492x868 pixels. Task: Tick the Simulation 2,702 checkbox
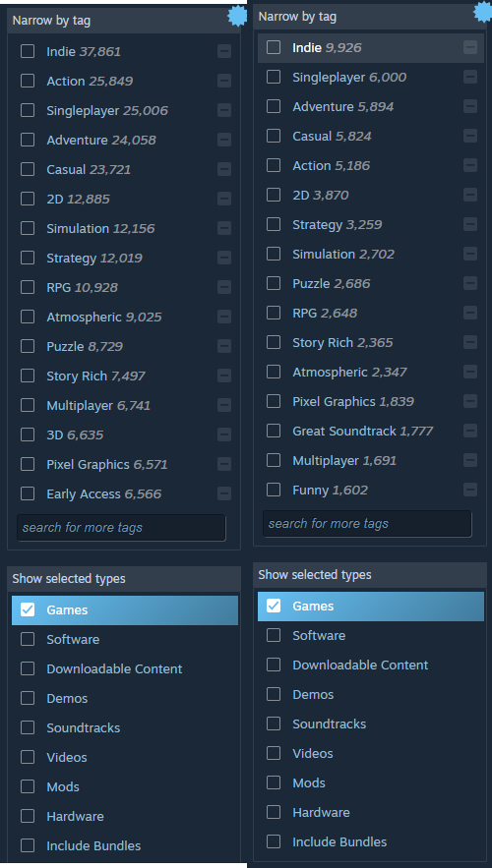(x=274, y=254)
